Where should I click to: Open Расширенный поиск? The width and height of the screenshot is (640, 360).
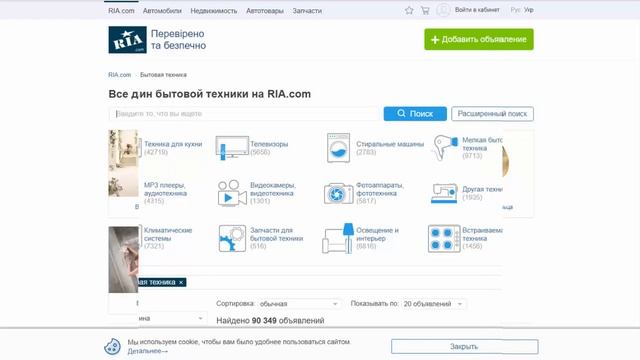(x=492, y=113)
